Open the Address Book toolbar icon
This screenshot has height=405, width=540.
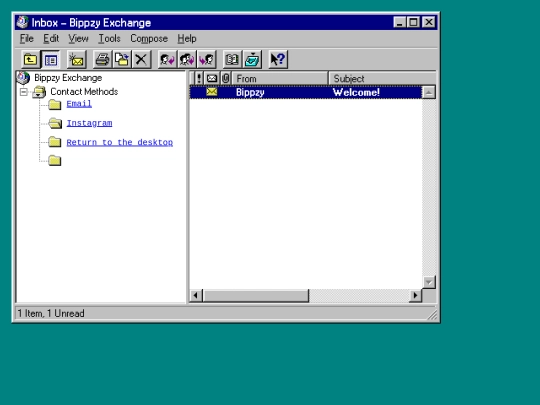tap(232, 60)
